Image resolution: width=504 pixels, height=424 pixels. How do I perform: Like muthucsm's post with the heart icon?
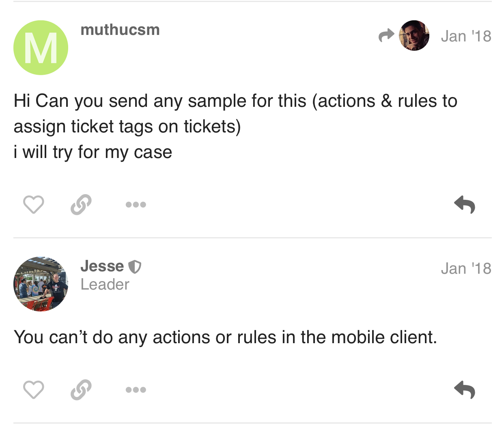33,204
